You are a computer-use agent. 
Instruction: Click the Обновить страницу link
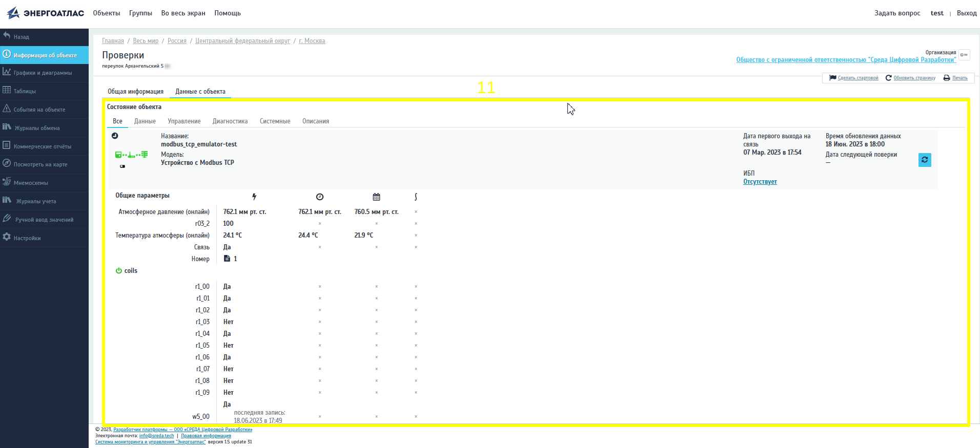coord(914,78)
